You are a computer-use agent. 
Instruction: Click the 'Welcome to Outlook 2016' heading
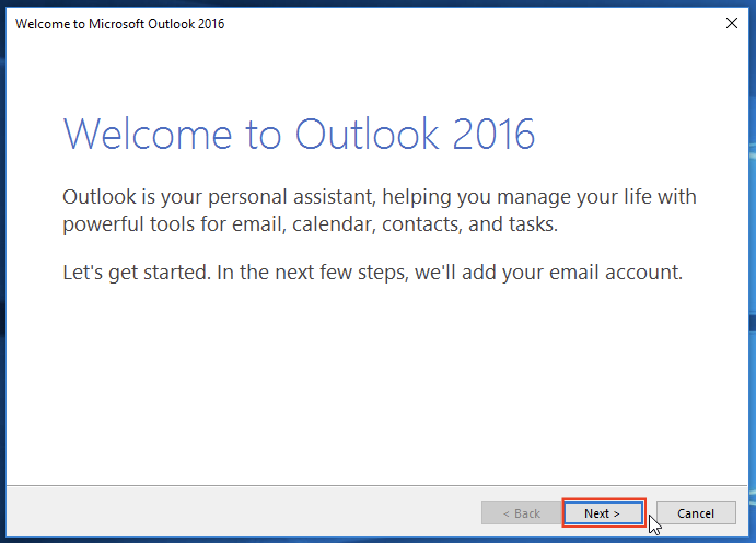pyautogui.click(x=299, y=134)
